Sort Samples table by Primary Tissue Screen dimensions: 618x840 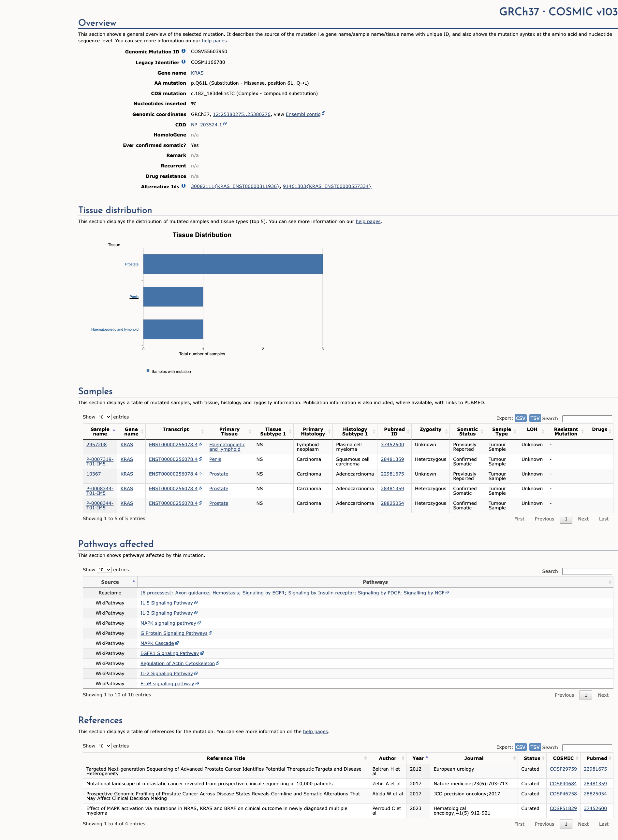(229, 432)
